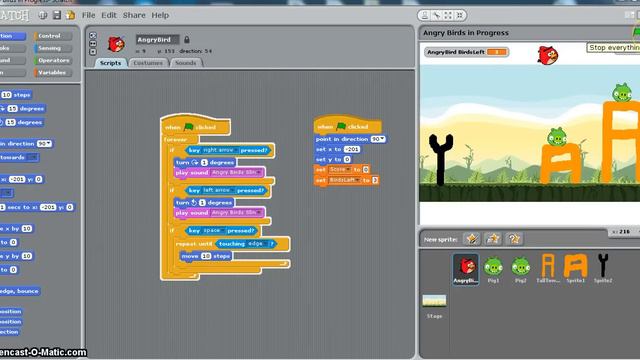
Task: Select the Stage thumbnail
Action: pos(434,301)
